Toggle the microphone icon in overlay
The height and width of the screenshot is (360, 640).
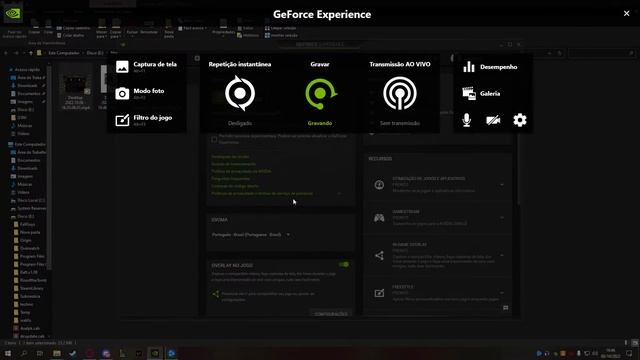point(467,120)
